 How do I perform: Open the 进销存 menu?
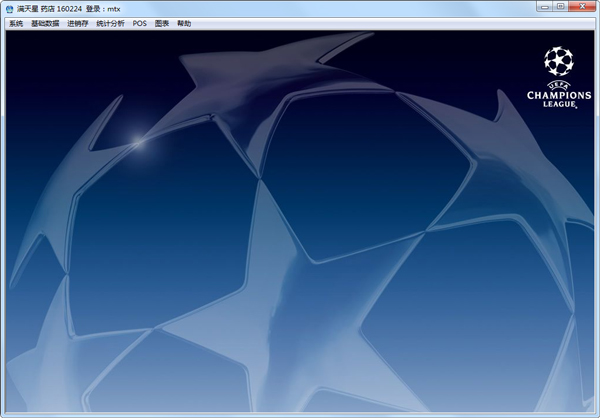(78, 24)
